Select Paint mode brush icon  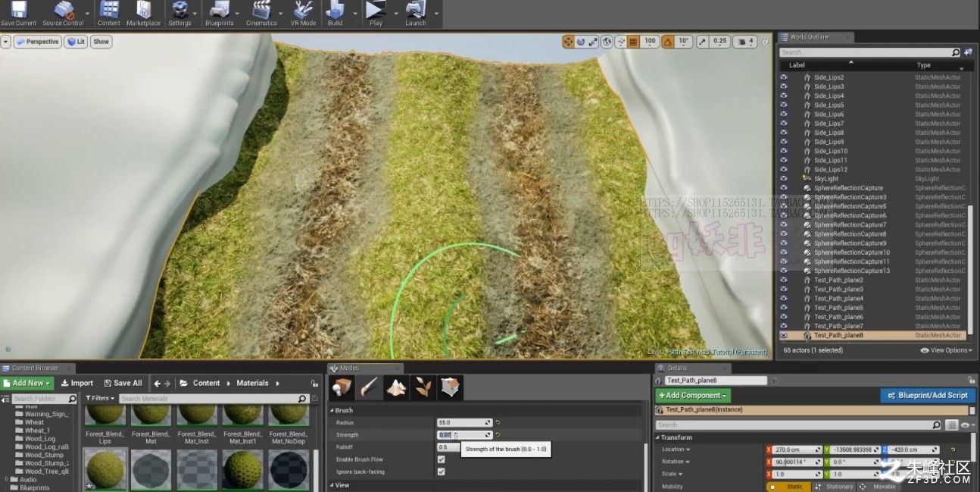tap(370, 387)
